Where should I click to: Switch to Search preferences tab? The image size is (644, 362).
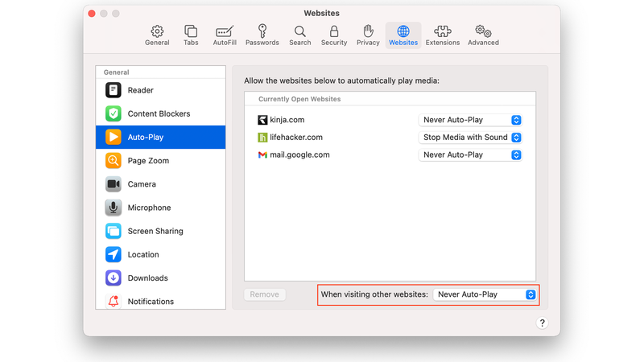[299, 35]
